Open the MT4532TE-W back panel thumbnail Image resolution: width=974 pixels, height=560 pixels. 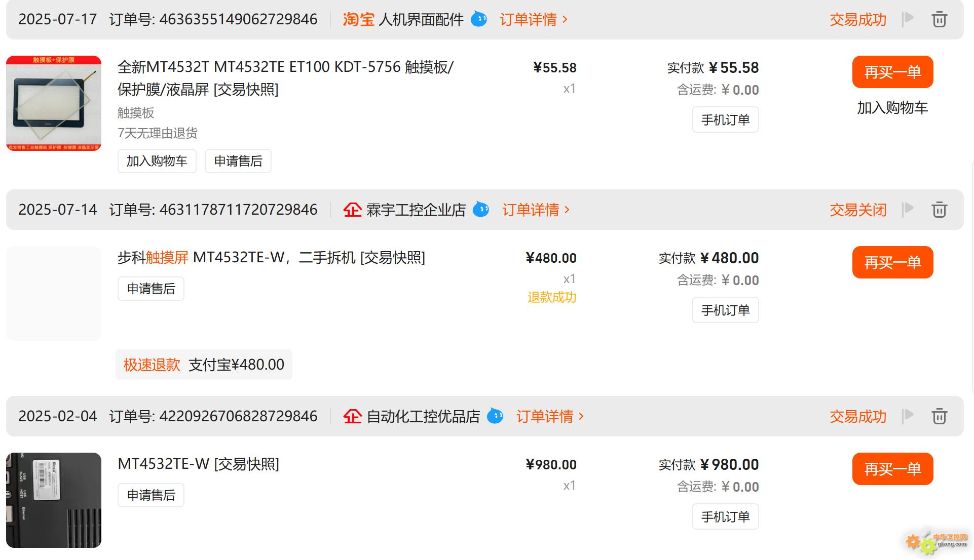coord(54,500)
